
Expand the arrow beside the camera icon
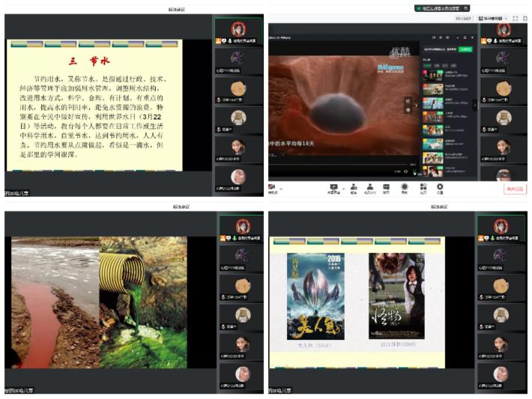[x=280, y=189]
